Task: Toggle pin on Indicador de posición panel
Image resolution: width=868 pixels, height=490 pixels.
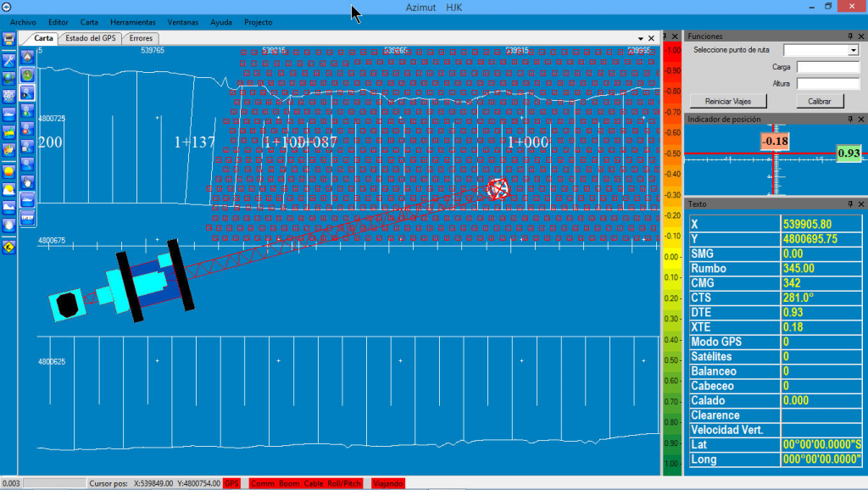Action: 850,120
